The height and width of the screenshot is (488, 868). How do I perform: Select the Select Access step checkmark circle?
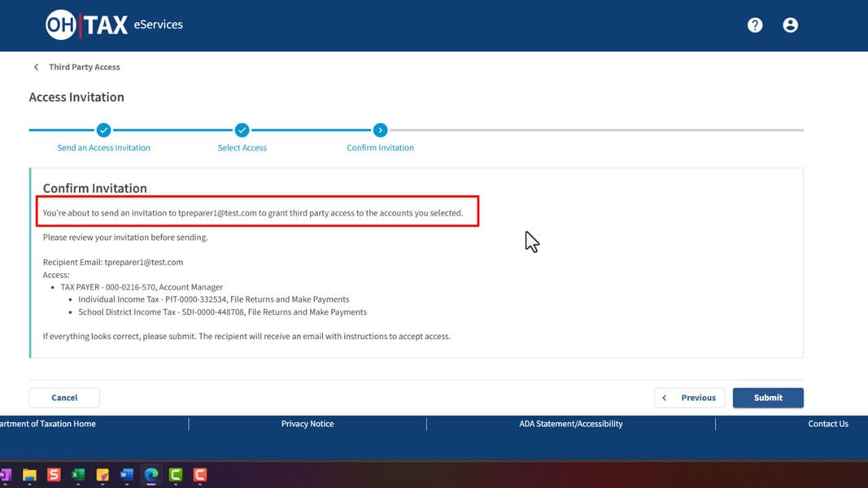[x=242, y=130]
